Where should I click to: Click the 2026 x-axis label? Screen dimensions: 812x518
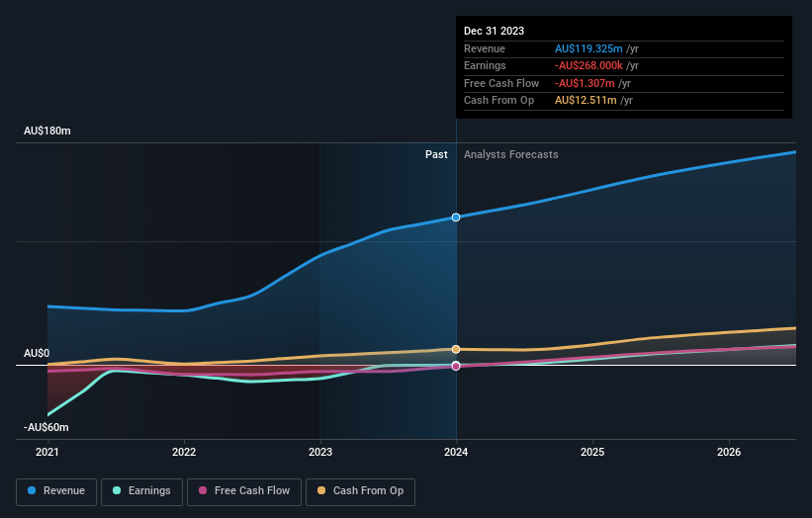[729, 452]
